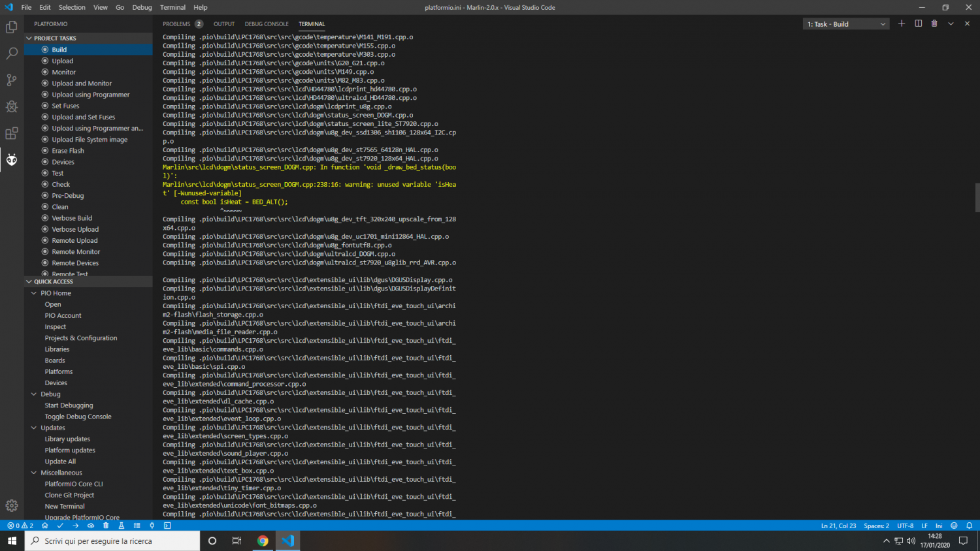Switch to the PROBLEMS tab
This screenshot has width=980, height=551.
(177, 24)
